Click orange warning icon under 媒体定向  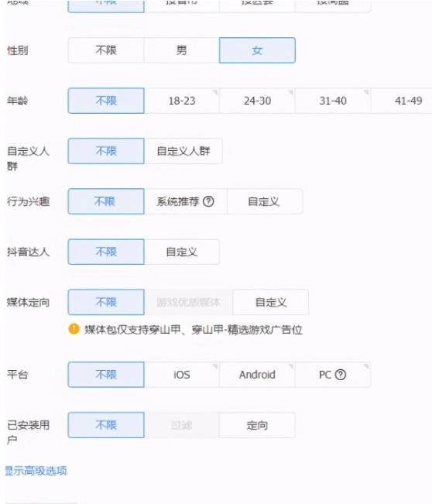click(x=74, y=329)
